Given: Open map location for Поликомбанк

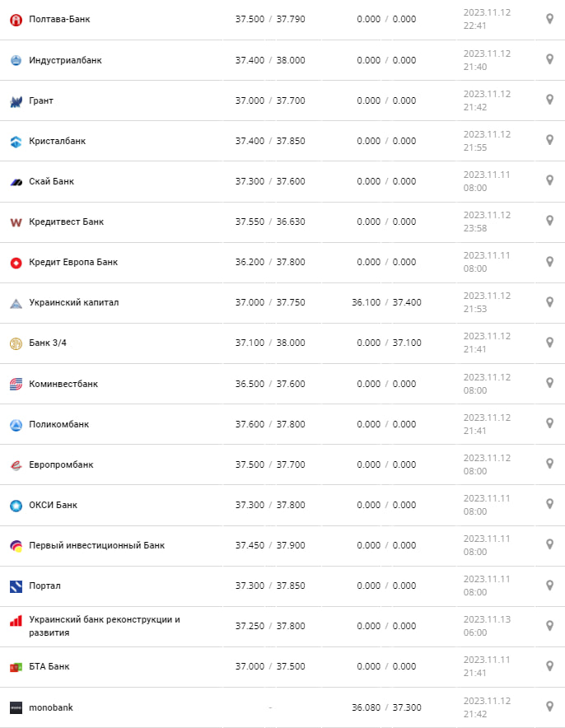Looking at the screenshot, I should [549, 423].
